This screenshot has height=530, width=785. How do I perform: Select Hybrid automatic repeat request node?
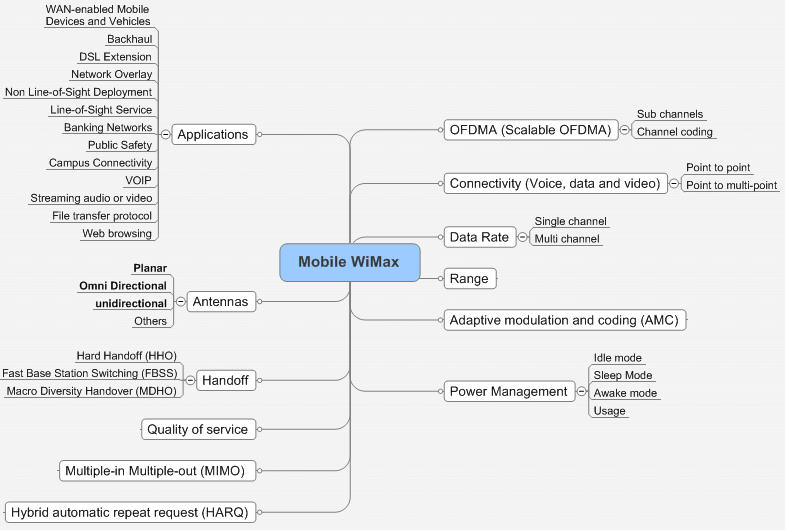tap(128, 512)
